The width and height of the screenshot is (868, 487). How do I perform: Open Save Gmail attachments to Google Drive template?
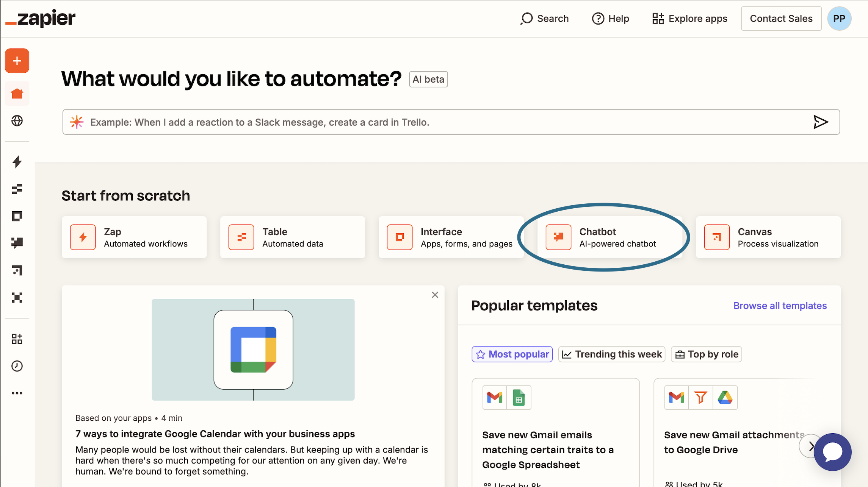click(734, 442)
